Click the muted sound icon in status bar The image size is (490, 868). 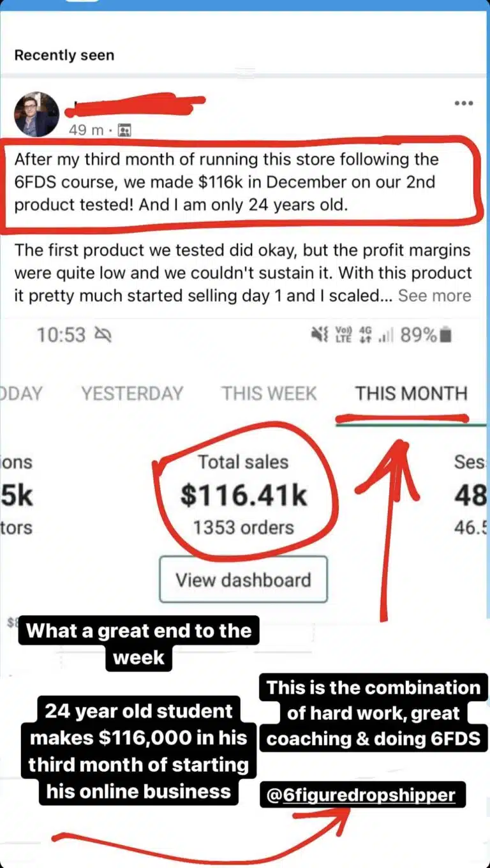click(319, 335)
